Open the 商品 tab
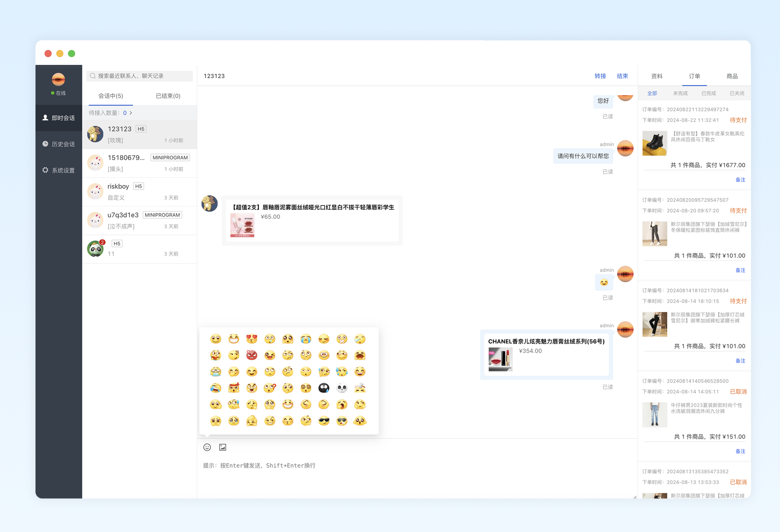This screenshot has height=532, width=780. pos(732,76)
